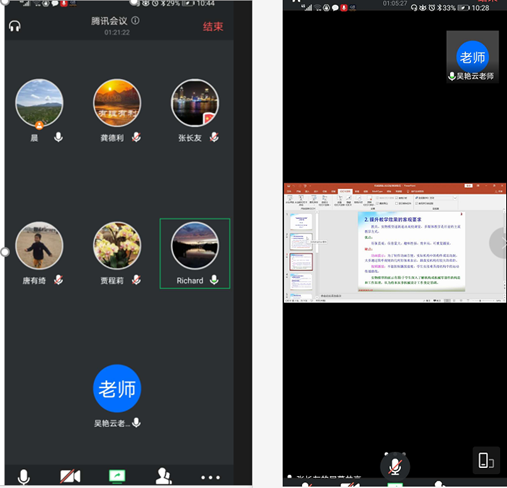Open the participants list icon
The height and width of the screenshot is (488, 507).
(164, 476)
